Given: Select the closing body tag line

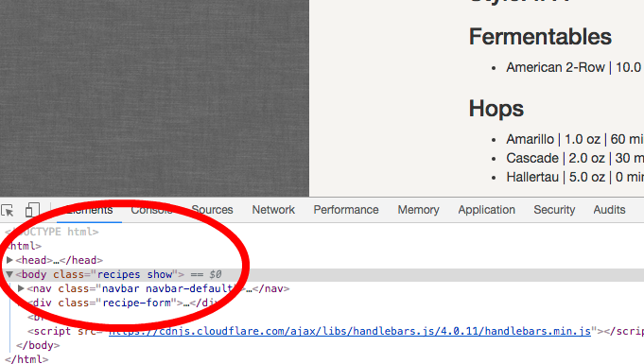Looking at the screenshot, I should [38, 345].
